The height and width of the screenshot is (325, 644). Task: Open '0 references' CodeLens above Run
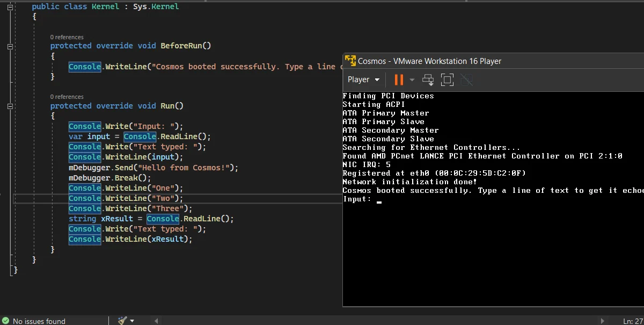[67, 97]
